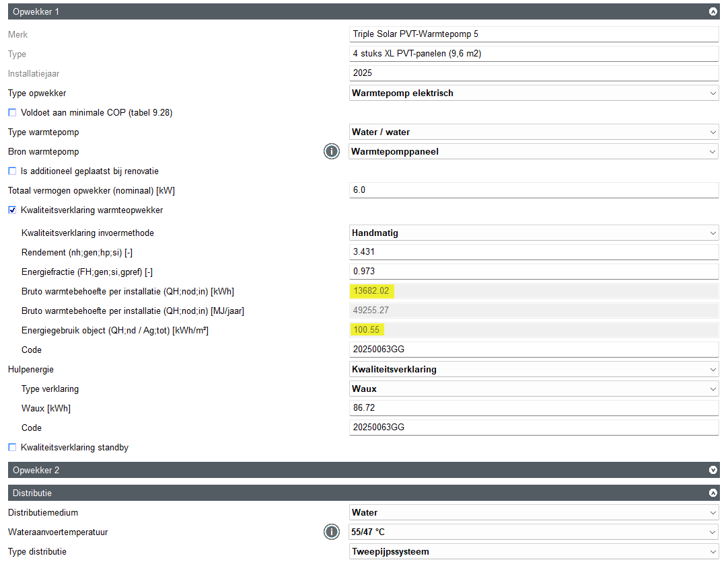Open Kwaliteitsverklaring invoermethode dropdown
This screenshot has width=728, height=562.
pos(534,233)
